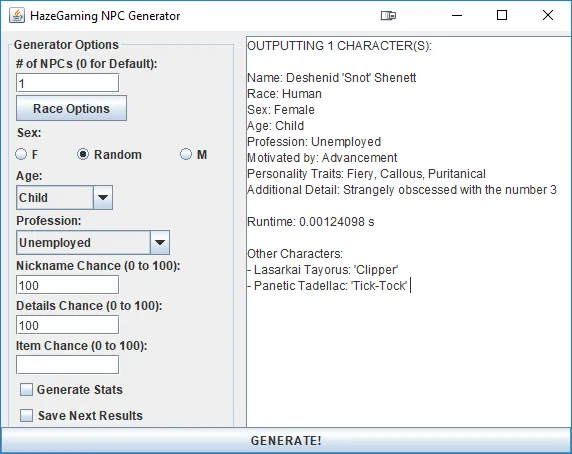Image resolution: width=572 pixels, height=454 pixels.
Task: Close the HazeGaming NPC Generator window
Action: [548, 15]
